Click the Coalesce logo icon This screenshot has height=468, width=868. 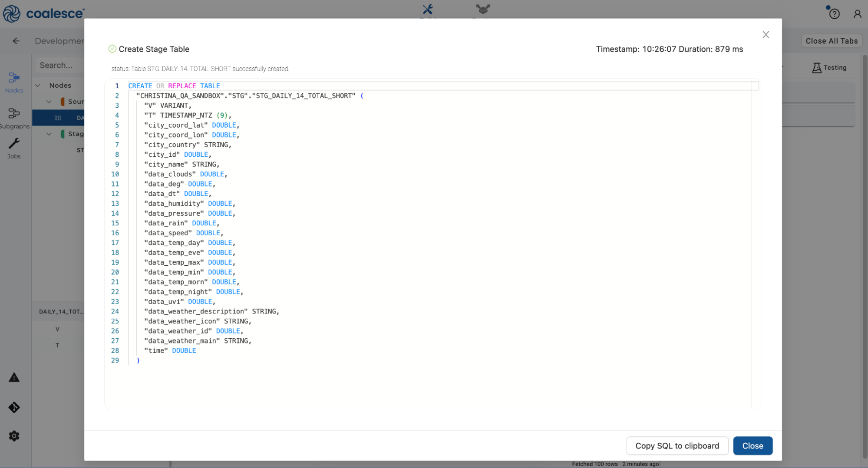click(x=12, y=13)
